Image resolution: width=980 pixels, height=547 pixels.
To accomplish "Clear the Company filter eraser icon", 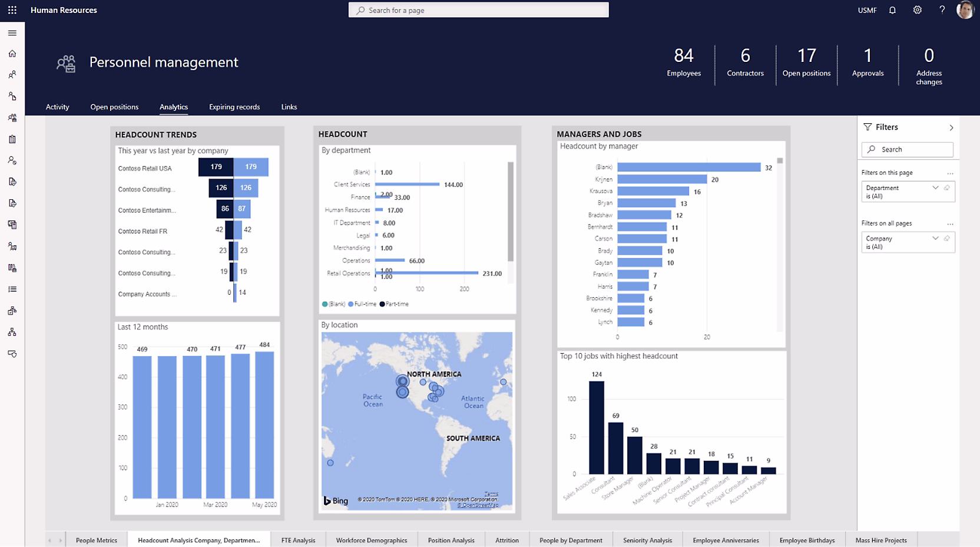I will tap(946, 239).
